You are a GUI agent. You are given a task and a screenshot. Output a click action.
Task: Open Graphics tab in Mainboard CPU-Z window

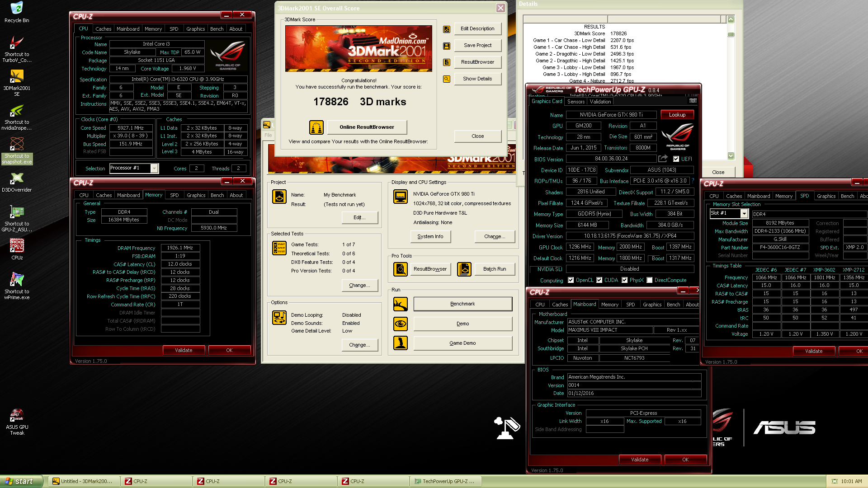tap(652, 305)
